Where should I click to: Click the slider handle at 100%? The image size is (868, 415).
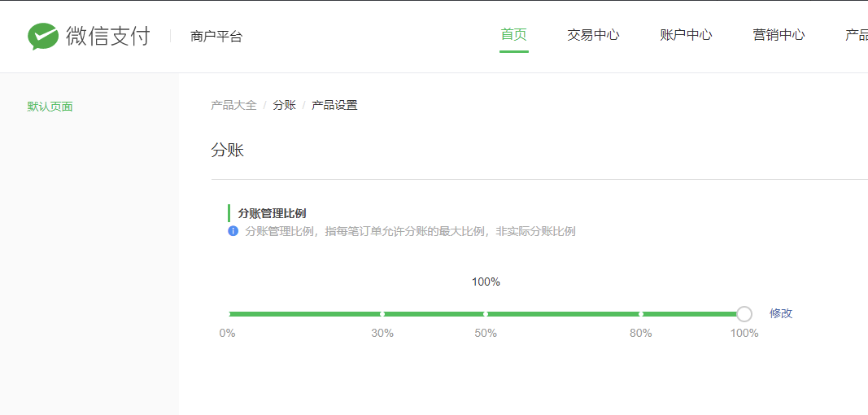click(744, 314)
